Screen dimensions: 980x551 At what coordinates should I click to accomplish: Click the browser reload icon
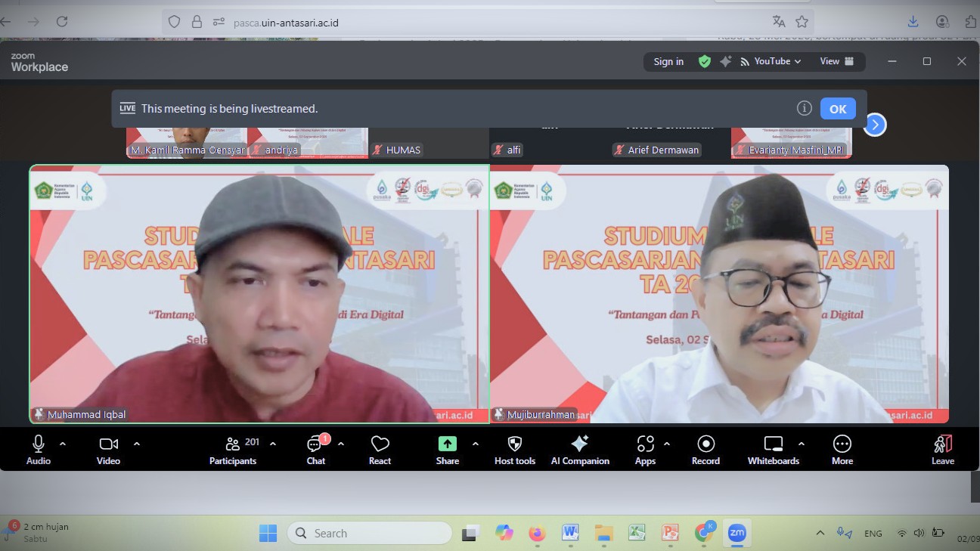coord(62,22)
